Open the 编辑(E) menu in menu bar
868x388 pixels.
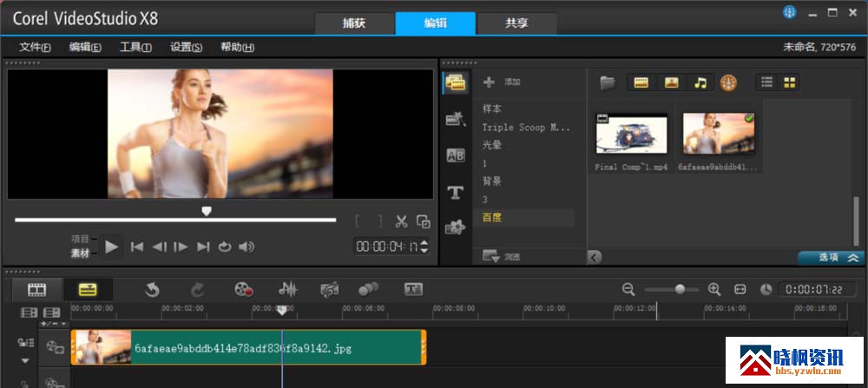[x=85, y=48]
